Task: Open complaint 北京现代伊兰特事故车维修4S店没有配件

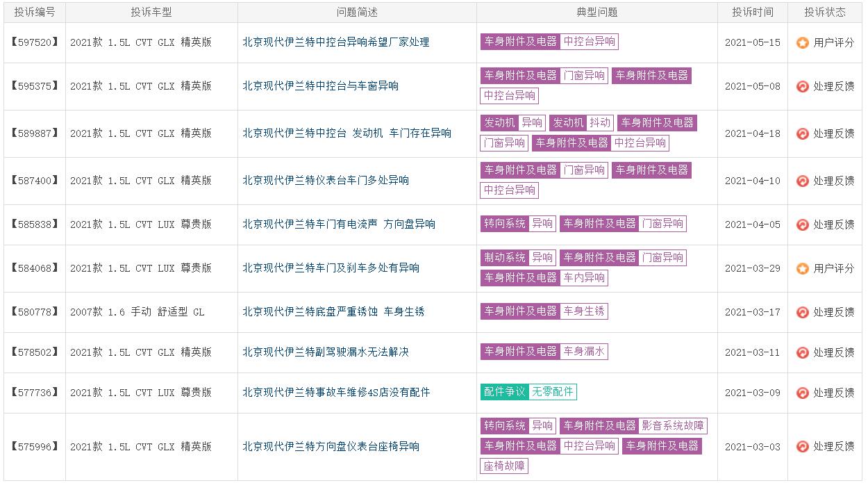Action: coord(336,393)
